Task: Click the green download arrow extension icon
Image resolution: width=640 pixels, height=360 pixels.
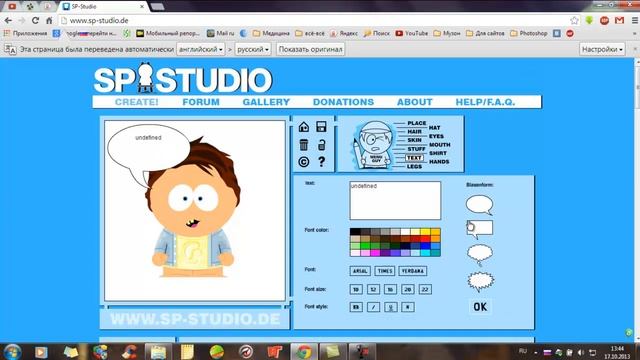Action: (589, 20)
